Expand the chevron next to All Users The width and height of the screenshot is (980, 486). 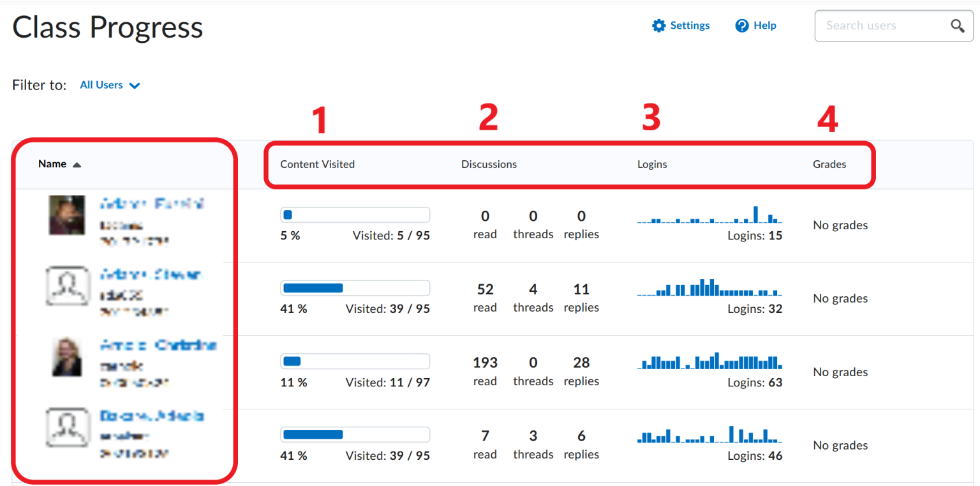tap(135, 85)
